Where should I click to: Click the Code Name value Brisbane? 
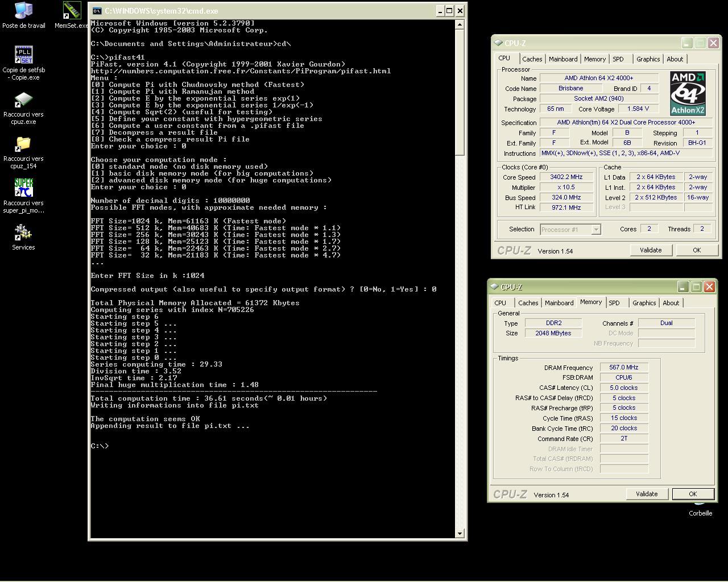click(x=570, y=88)
